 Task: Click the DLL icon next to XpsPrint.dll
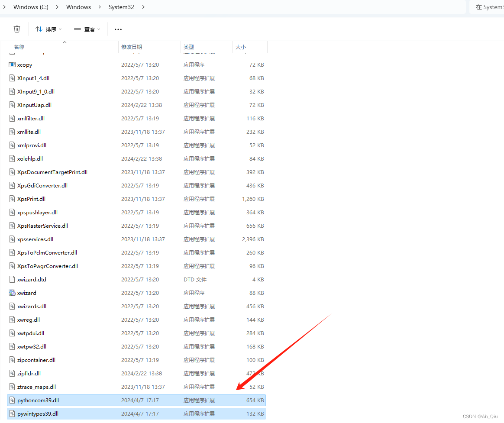point(11,199)
